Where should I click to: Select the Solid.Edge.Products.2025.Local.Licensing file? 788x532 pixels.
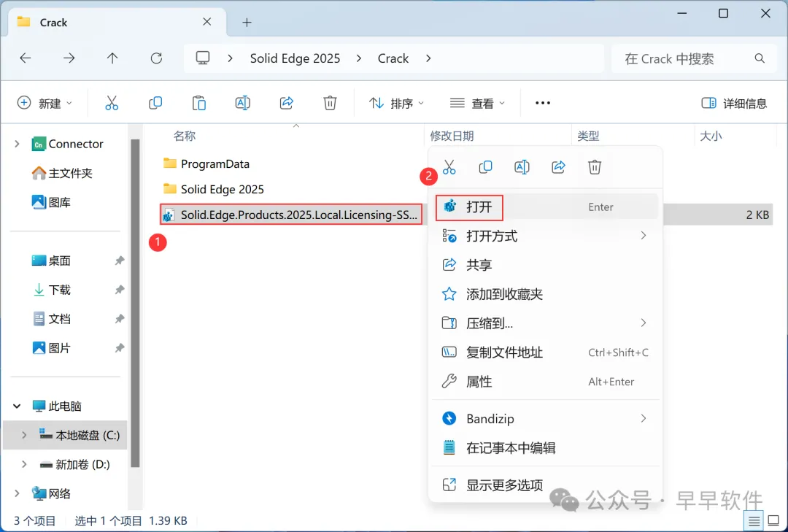point(291,215)
